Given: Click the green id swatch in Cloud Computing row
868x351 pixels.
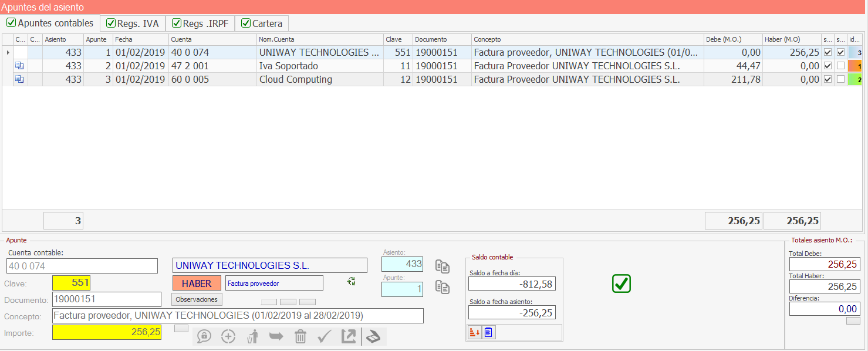Looking at the screenshot, I should point(855,79).
